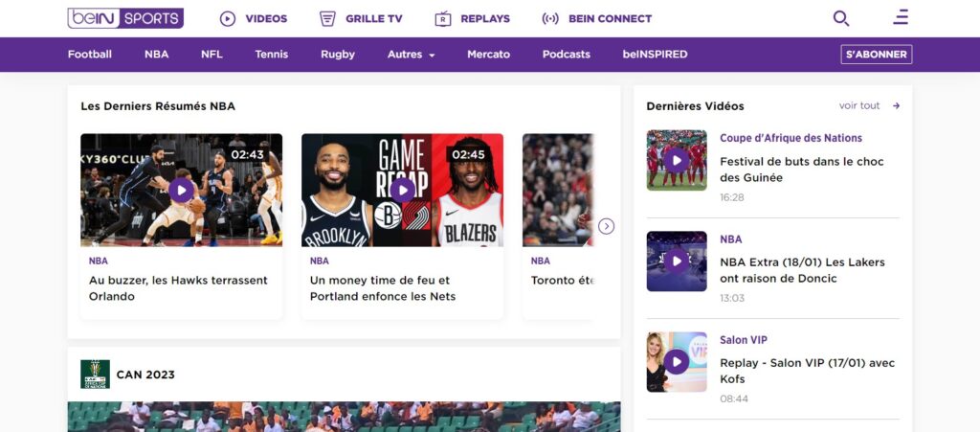Open the NFL section
This screenshot has width=980, height=432.
click(x=212, y=55)
